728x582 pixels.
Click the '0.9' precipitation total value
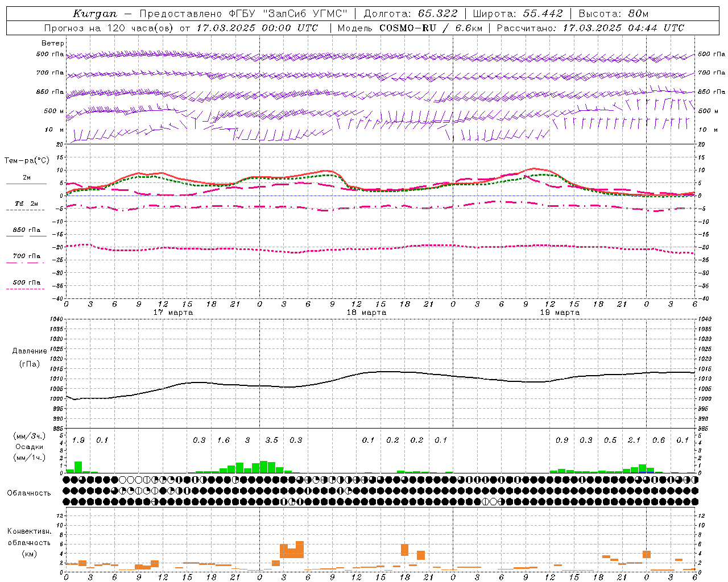point(562,440)
